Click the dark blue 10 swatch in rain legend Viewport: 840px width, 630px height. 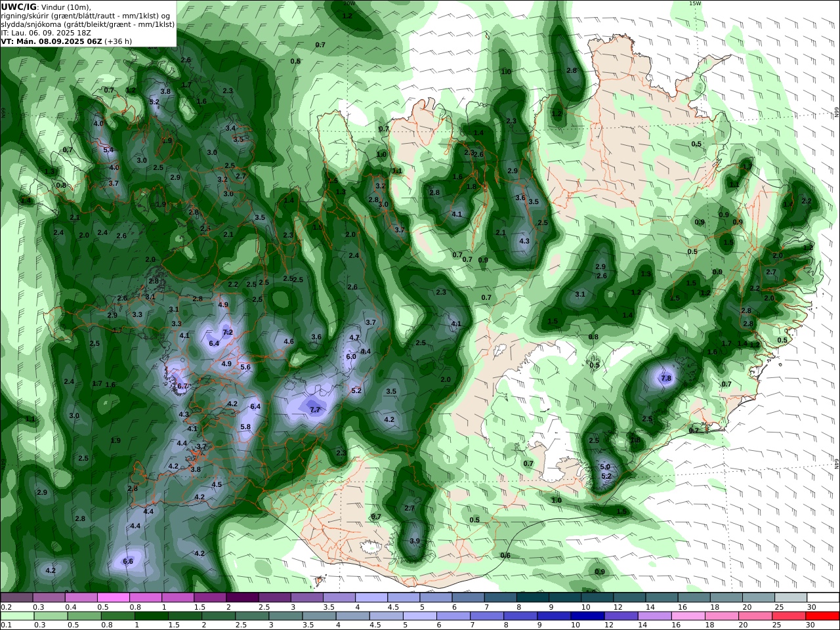click(x=587, y=616)
